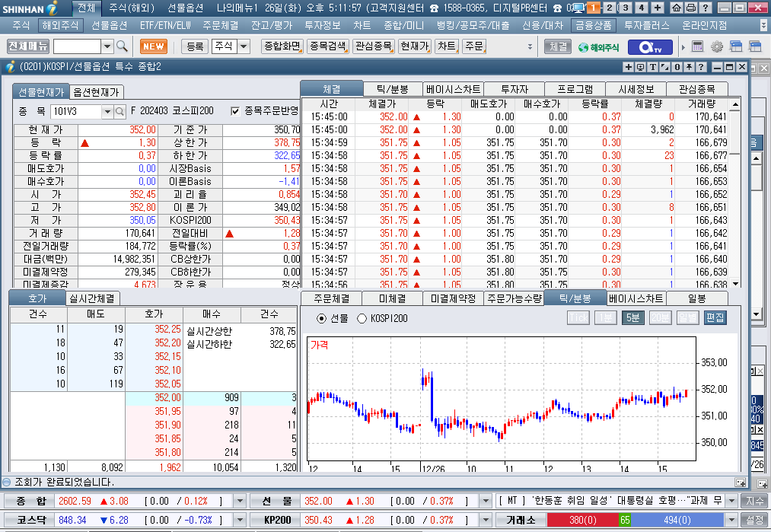Viewport: 771px width, 532px height.
Task: Select the KOSPI200 radio button
Action: coord(362,319)
